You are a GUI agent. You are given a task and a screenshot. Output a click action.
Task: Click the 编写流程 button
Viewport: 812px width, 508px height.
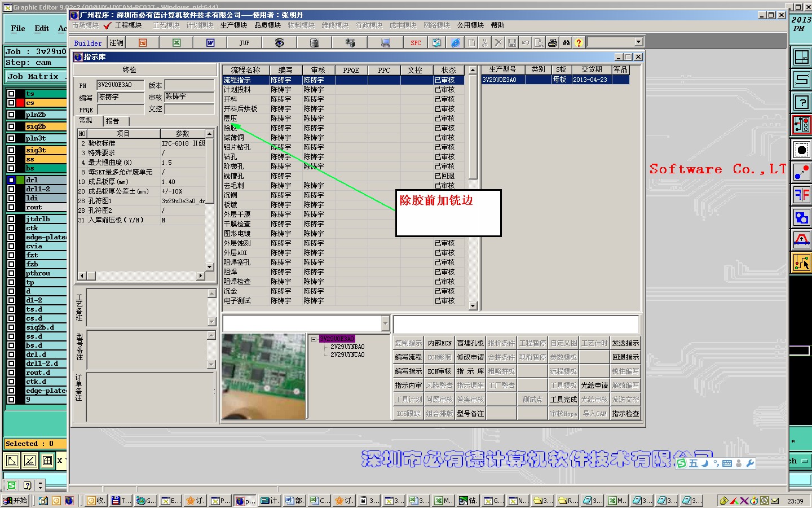[x=408, y=357]
